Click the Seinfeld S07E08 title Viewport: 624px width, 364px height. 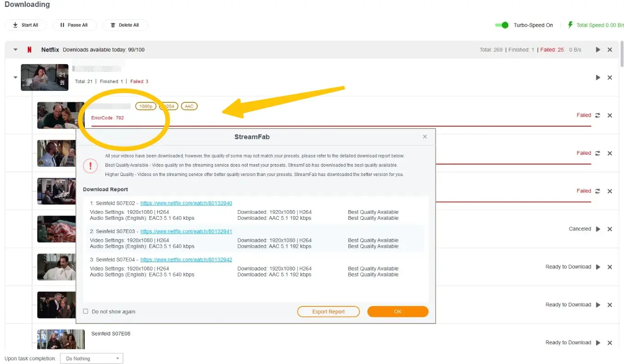coord(111,334)
